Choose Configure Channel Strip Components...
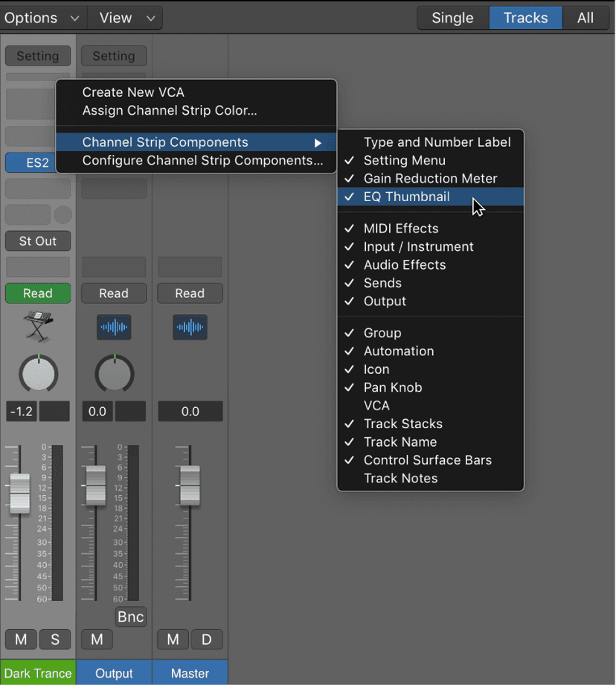616x685 pixels. click(x=196, y=160)
